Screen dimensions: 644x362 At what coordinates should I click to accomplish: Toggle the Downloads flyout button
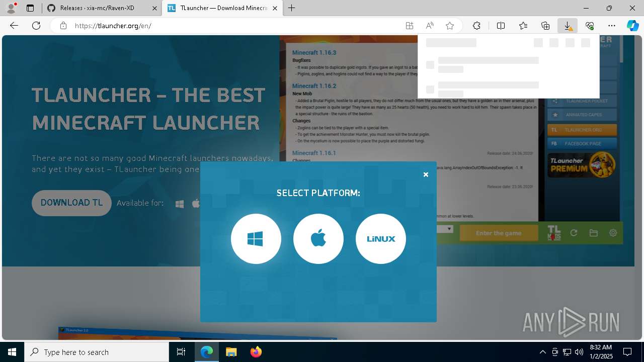[568, 26]
